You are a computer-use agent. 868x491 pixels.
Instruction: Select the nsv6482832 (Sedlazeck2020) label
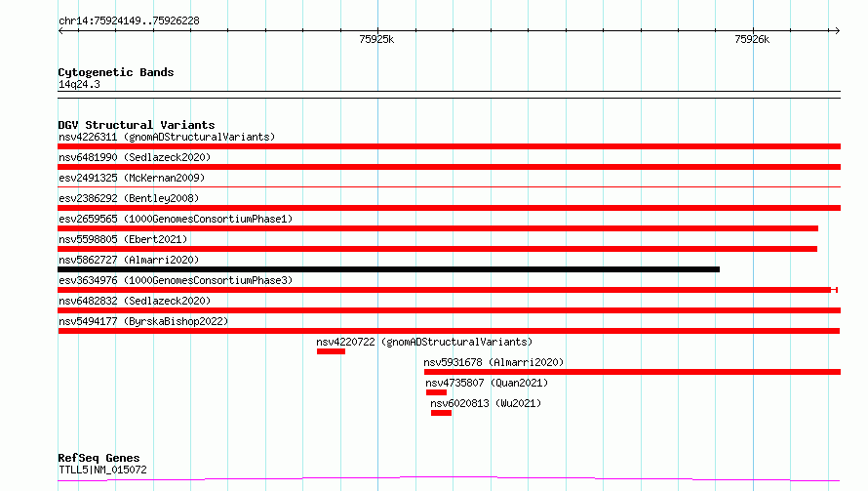135,301
